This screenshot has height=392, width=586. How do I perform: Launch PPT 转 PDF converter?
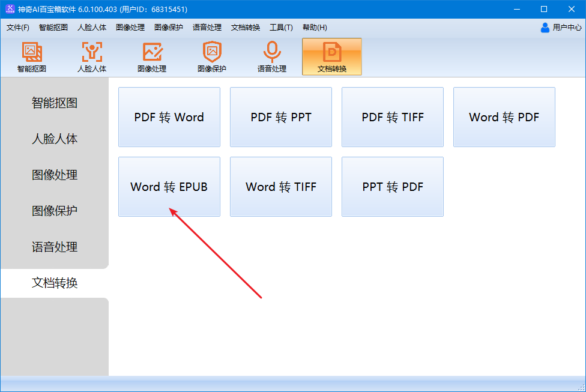click(x=393, y=187)
